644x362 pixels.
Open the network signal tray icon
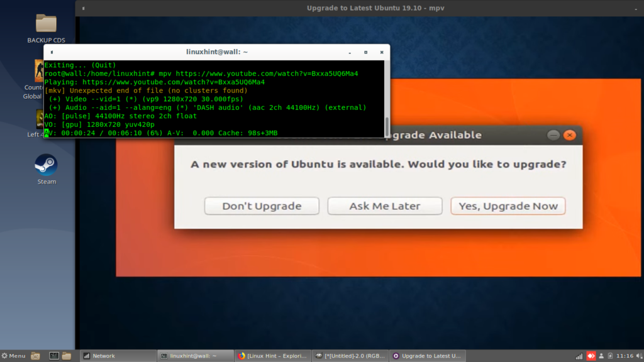(579, 356)
